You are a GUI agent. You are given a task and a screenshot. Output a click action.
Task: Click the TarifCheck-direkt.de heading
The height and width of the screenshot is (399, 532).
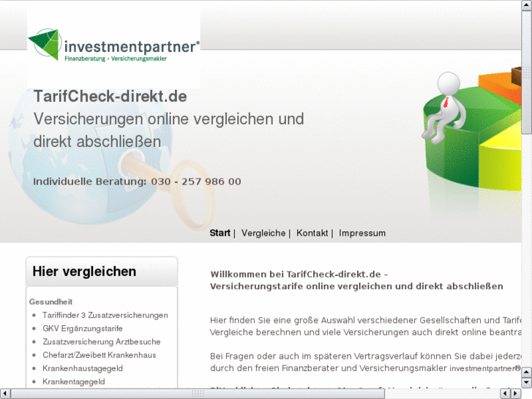tap(110, 97)
